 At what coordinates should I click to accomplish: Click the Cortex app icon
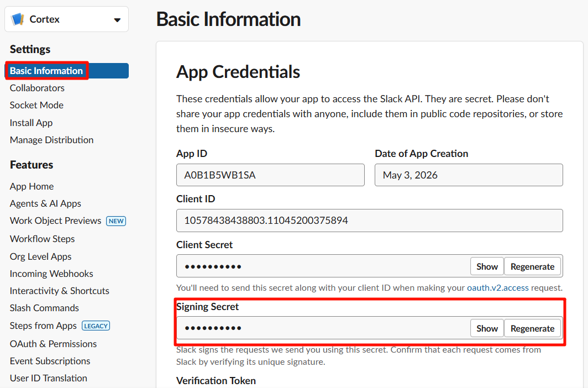18,19
